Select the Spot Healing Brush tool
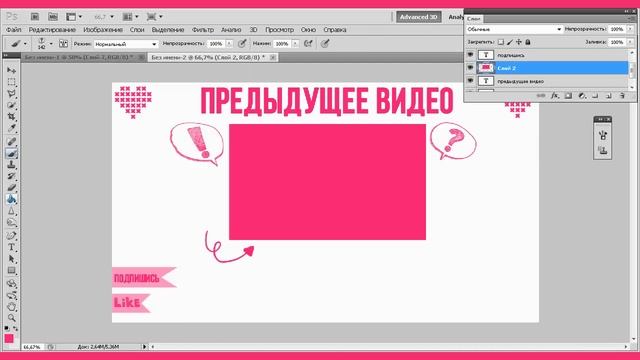 tap(11, 142)
